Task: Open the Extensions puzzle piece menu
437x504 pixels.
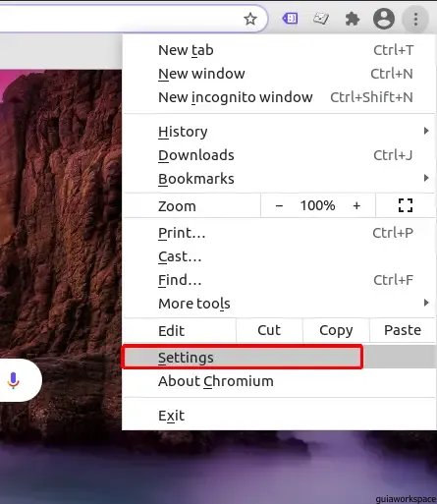Action: 353,19
